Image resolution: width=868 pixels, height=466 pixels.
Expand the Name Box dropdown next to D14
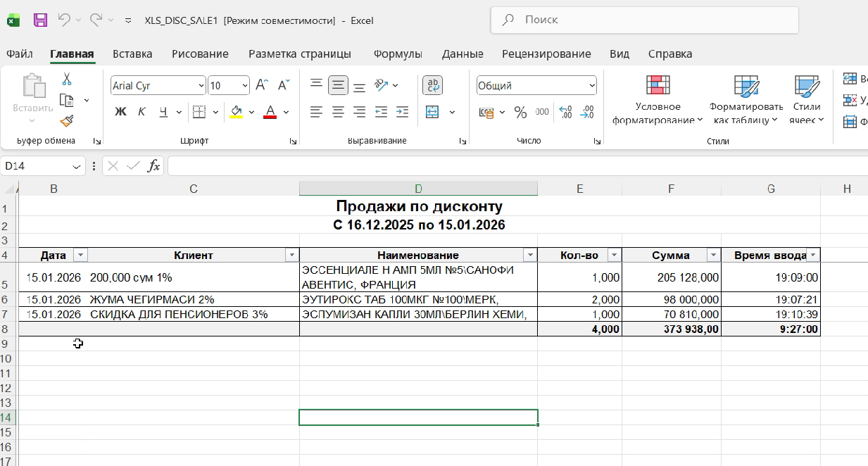pyautogui.click(x=77, y=166)
